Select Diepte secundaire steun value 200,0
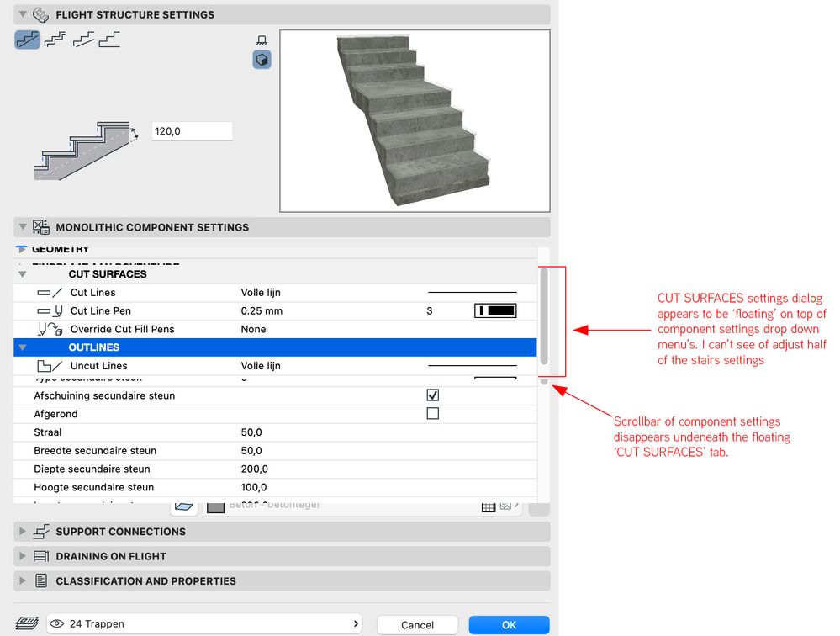840x636 pixels. click(255, 469)
